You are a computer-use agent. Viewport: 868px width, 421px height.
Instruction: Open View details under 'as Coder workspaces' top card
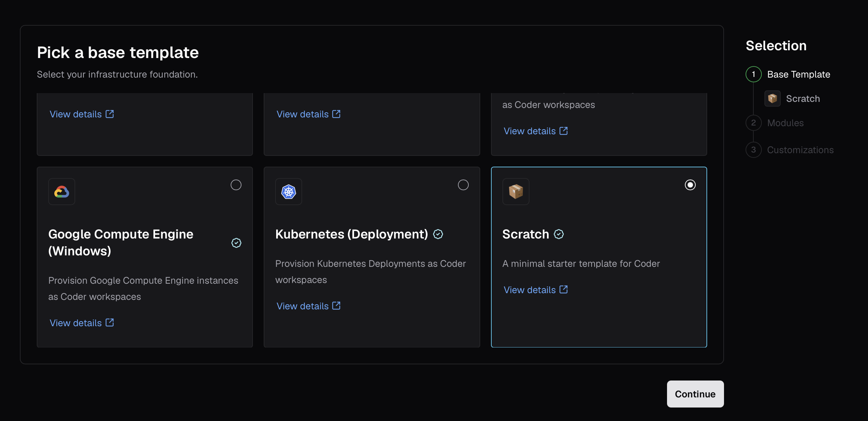click(x=536, y=131)
